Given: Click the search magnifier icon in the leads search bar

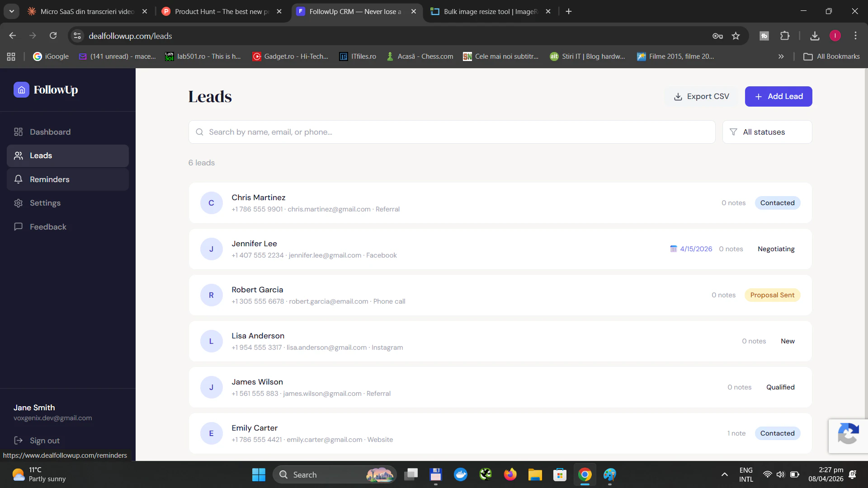Looking at the screenshot, I should (x=199, y=131).
